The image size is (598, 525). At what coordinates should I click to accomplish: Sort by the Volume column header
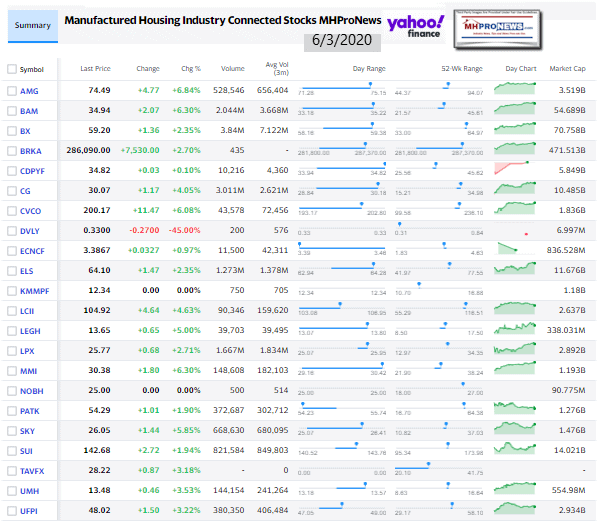pos(233,69)
